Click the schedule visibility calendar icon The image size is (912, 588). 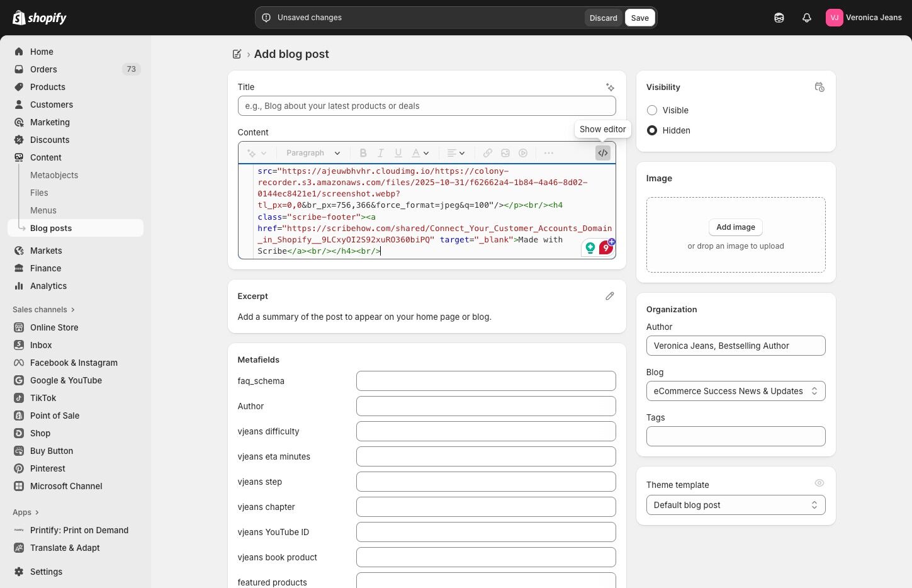click(819, 88)
